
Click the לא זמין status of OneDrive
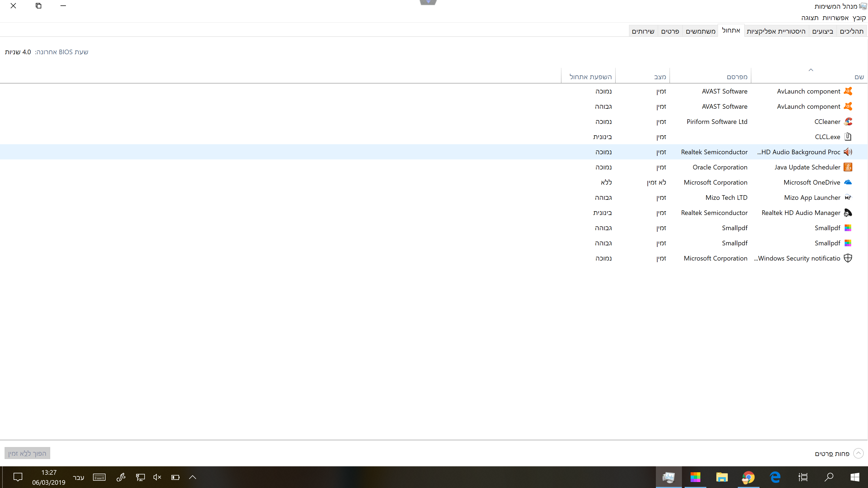click(656, 182)
